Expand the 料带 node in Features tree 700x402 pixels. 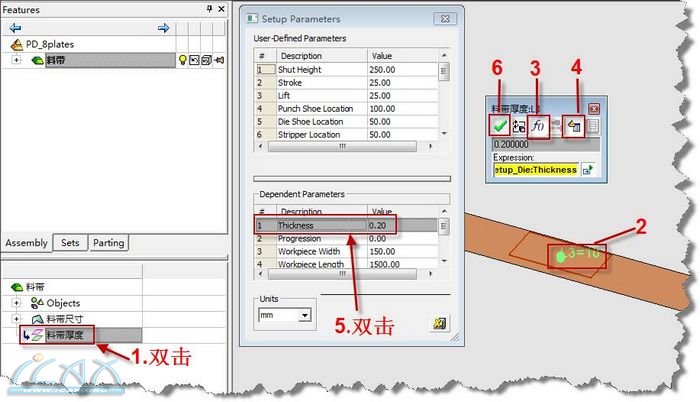tap(16, 59)
